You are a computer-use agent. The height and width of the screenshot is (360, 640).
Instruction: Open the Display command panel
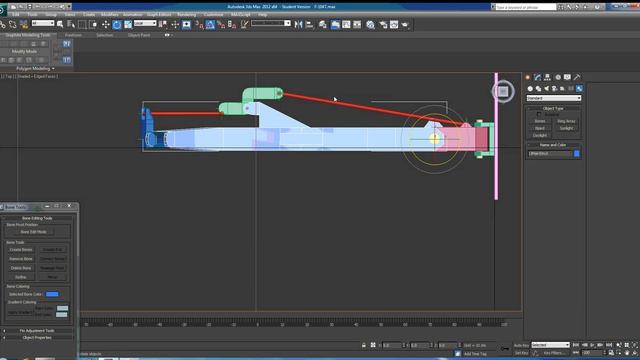pyautogui.click(x=567, y=77)
